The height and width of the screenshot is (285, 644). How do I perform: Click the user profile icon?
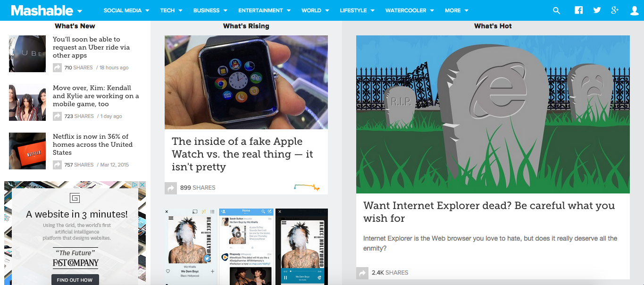tap(635, 10)
